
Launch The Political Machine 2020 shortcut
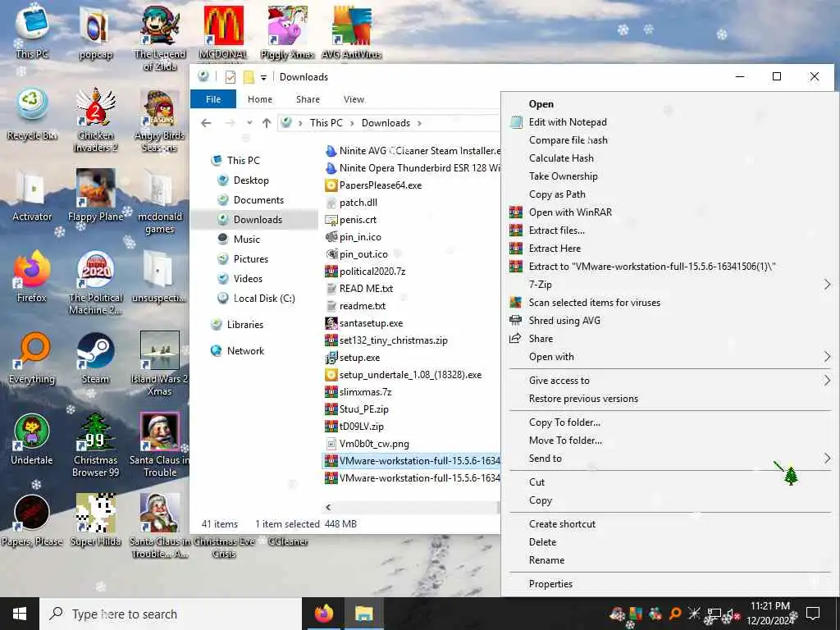tap(95, 282)
